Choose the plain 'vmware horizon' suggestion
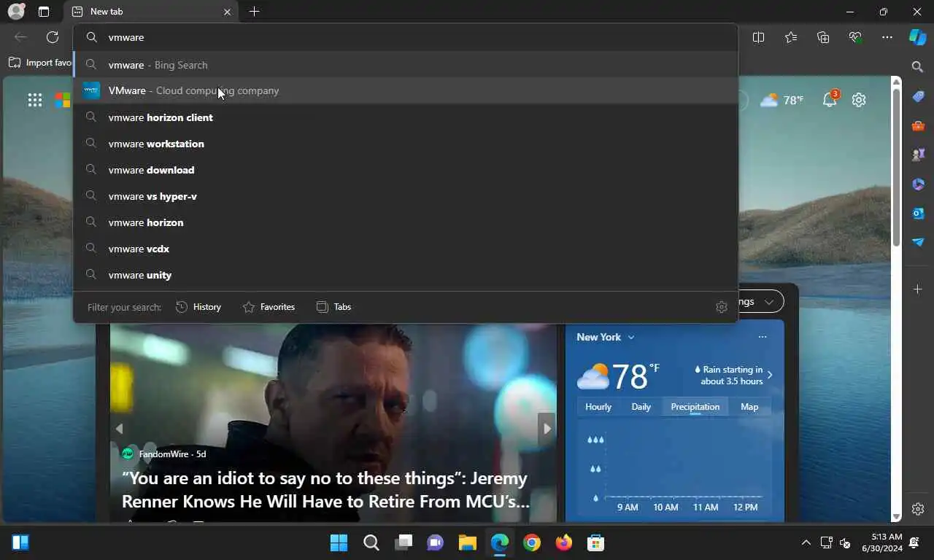The width and height of the screenshot is (934, 560). coord(406,222)
